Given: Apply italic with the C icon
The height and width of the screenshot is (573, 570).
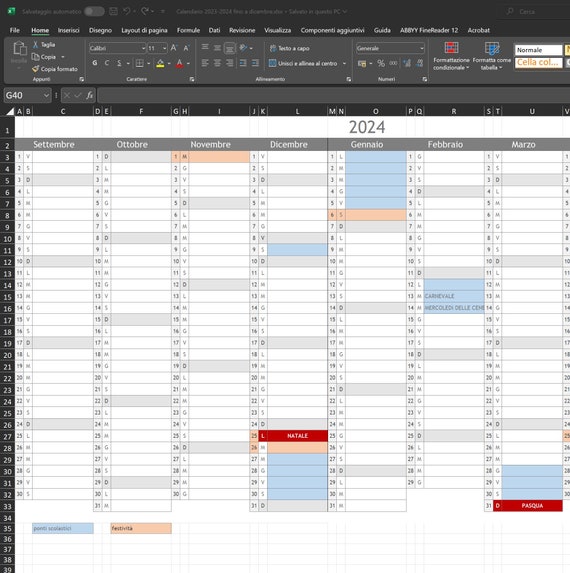Looking at the screenshot, I should click(x=107, y=63).
